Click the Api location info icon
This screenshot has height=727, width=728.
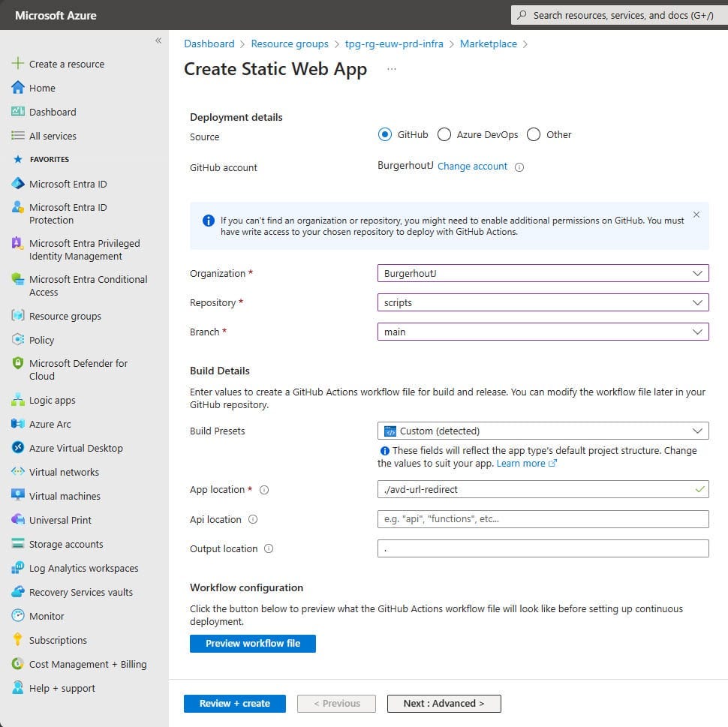pos(253,519)
